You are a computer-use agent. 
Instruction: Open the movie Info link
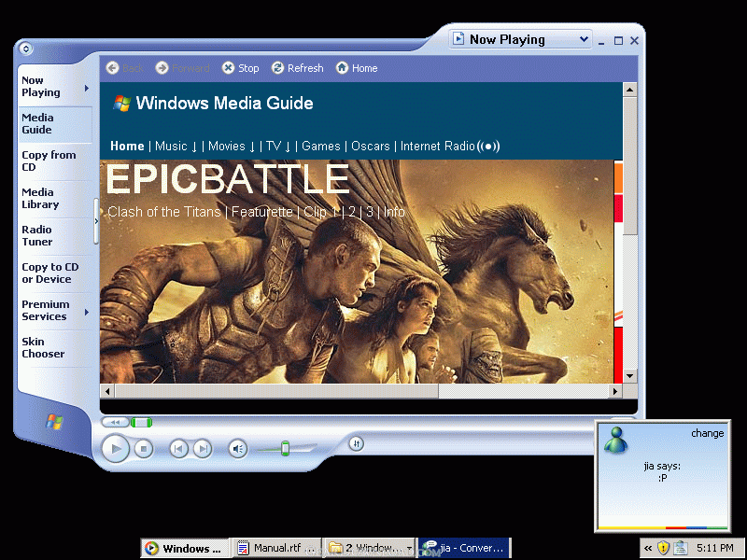tap(394, 212)
